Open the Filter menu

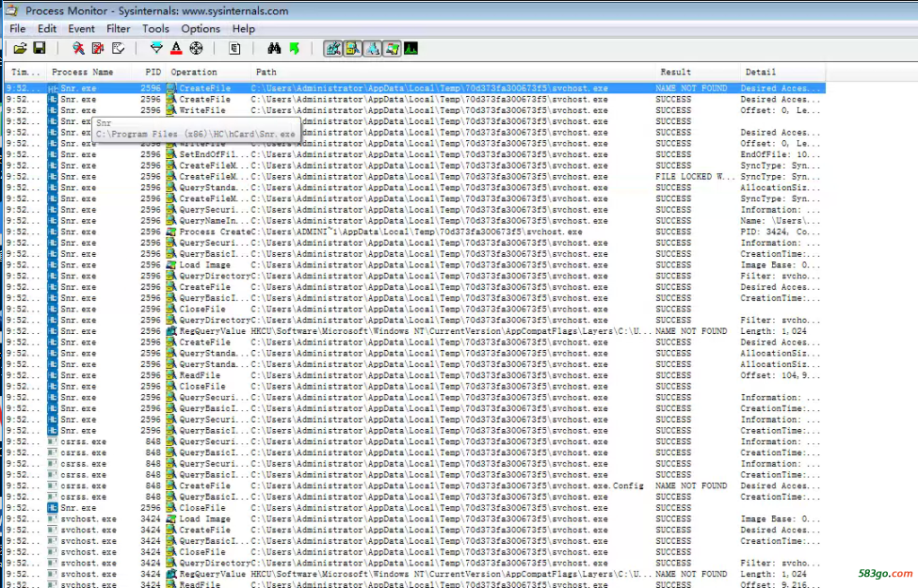(x=119, y=28)
